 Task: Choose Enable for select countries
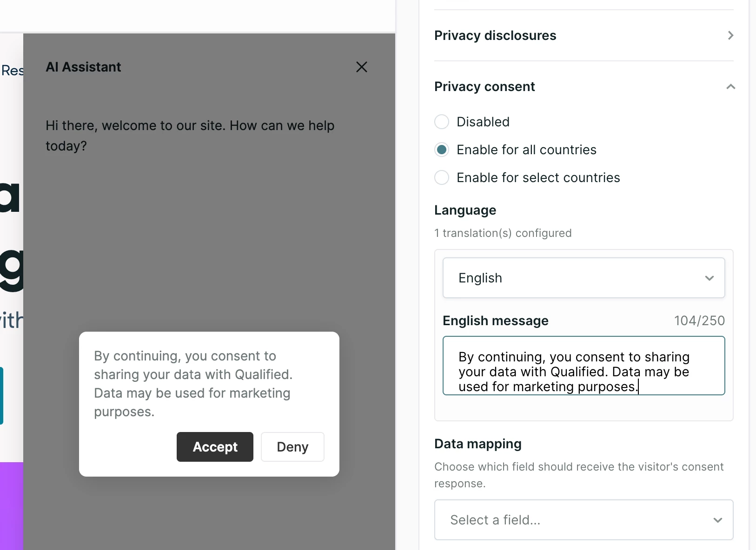[442, 177]
